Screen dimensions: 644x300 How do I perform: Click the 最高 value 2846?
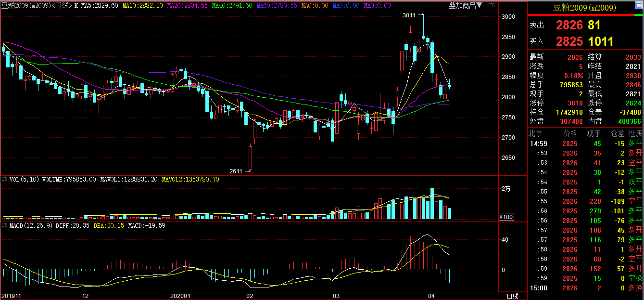click(633, 85)
